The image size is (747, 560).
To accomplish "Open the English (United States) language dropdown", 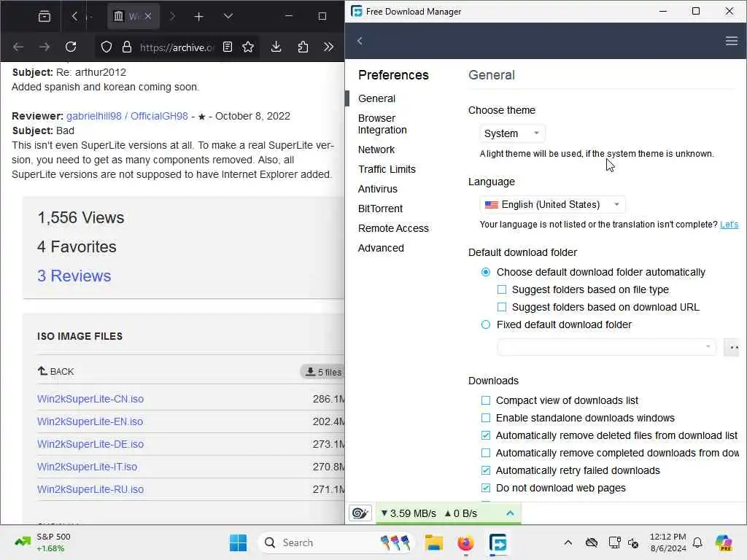I will tap(552, 205).
